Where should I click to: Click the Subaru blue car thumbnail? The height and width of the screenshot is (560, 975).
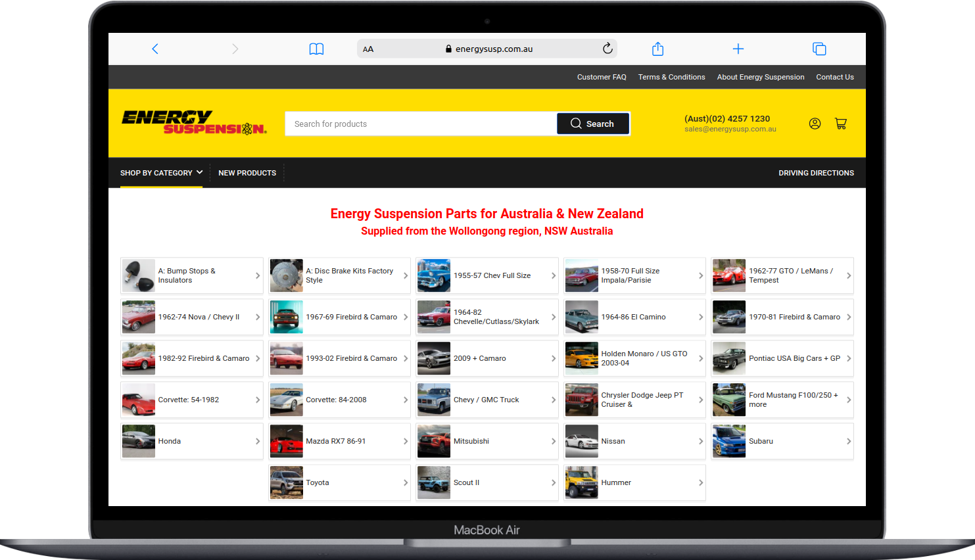coord(729,441)
